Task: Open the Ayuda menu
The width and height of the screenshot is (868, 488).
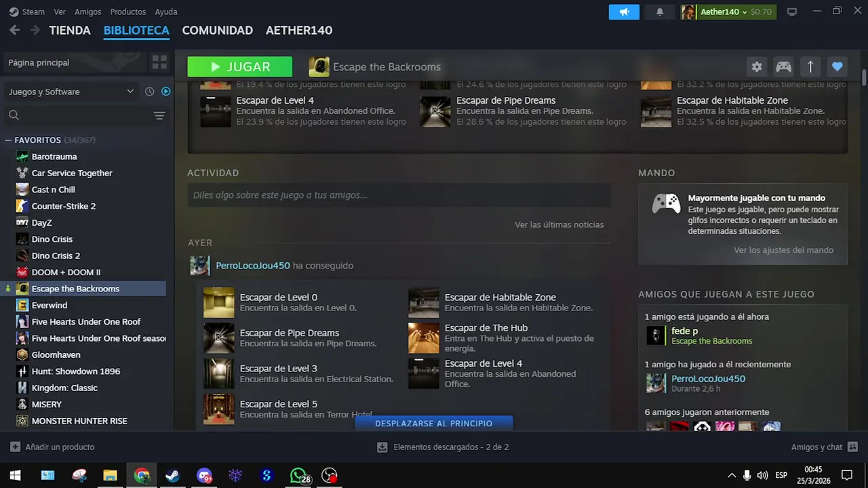Action: [165, 12]
